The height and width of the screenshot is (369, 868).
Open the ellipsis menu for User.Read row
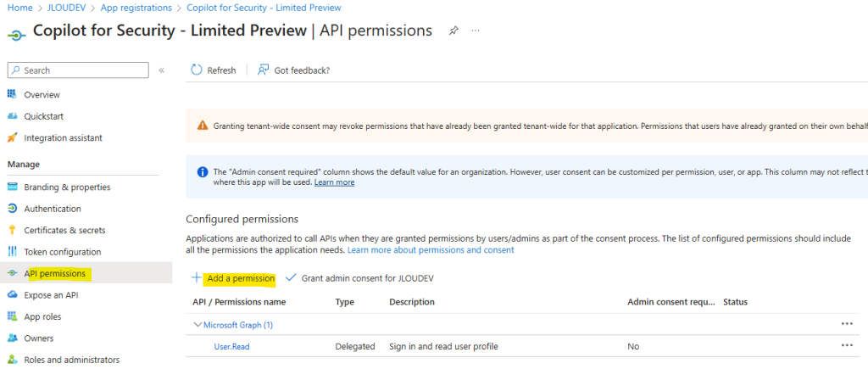(847, 345)
